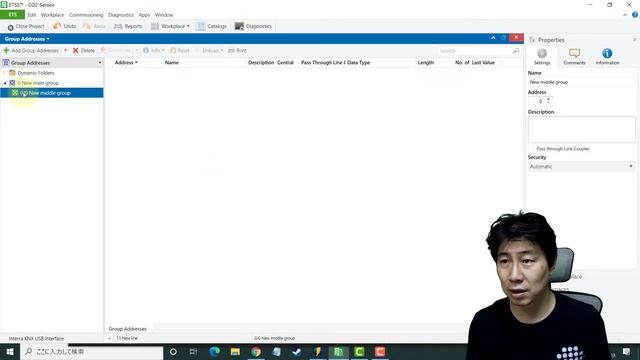Open Google Chrome from taskbar
The height and width of the screenshot is (360, 640).
(256, 351)
